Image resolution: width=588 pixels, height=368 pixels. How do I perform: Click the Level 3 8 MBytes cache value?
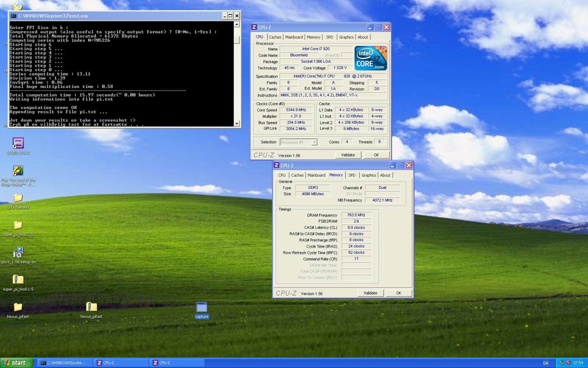point(351,129)
